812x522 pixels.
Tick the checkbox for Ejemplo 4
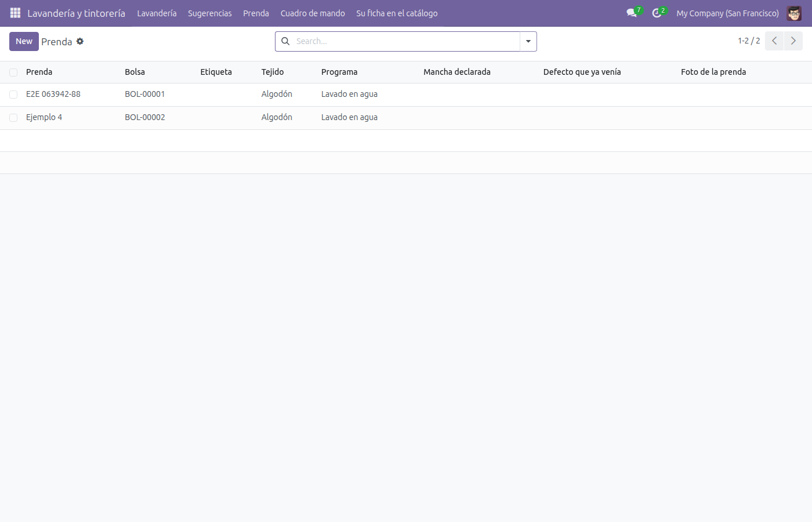click(13, 118)
